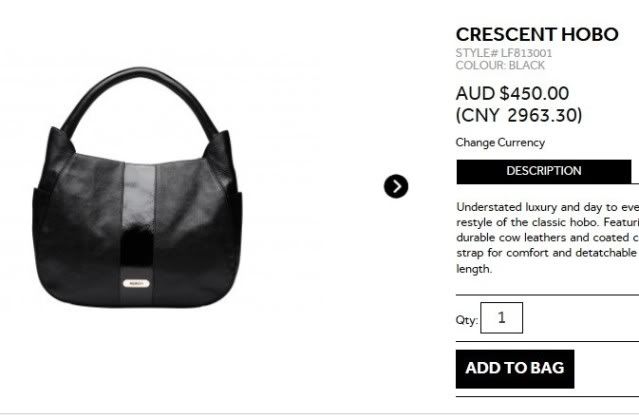Click the "strap for comfort" description line
Image resolution: width=639 pixels, height=419 pixels.
click(547, 253)
